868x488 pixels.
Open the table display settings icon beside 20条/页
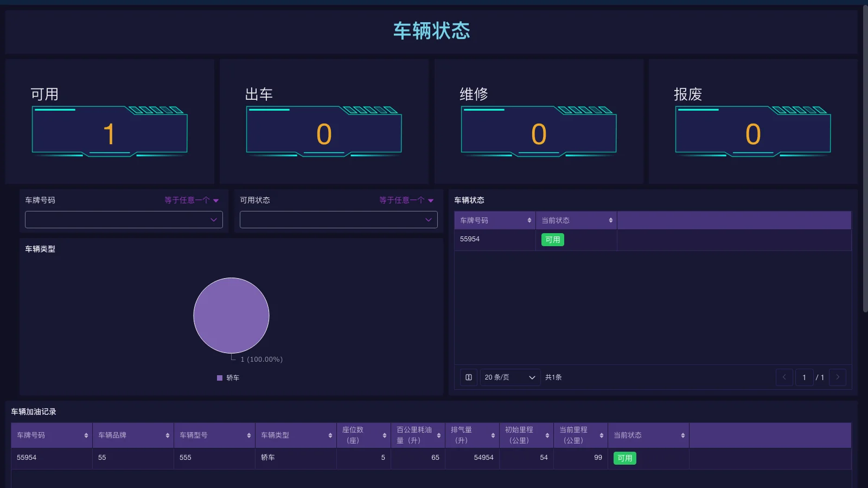pyautogui.click(x=468, y=377)
